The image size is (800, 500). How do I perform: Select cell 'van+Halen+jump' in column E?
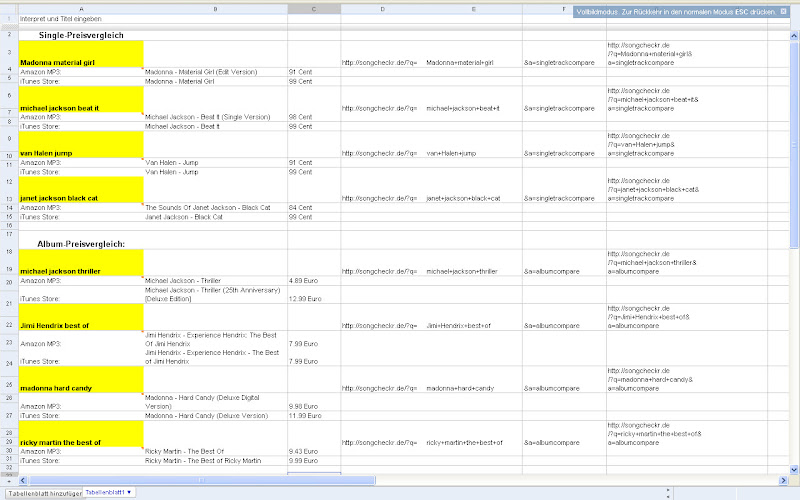473,144
